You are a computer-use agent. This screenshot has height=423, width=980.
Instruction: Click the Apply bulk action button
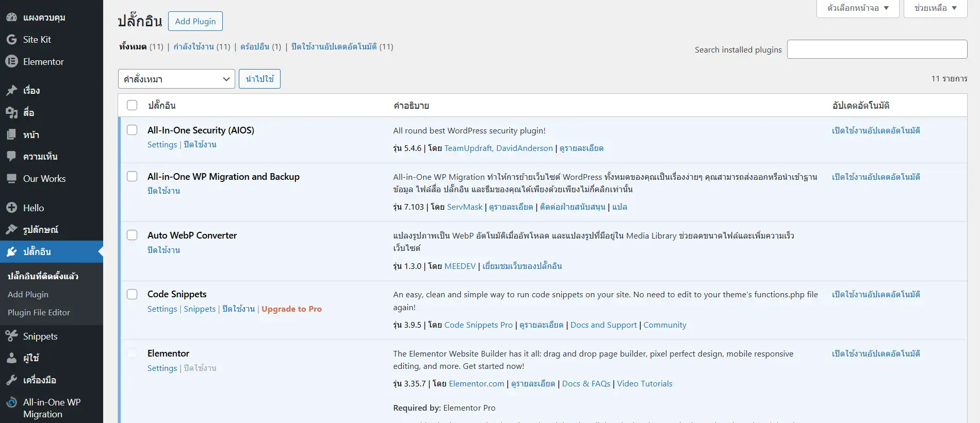click(259, 79)
